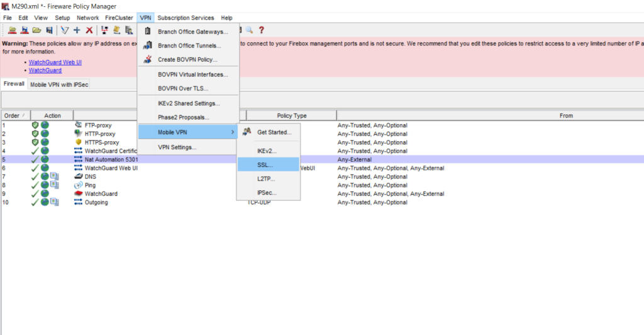Image resolution: width=644 pixels, height=335 pixels.
Task: Open the VPN Settings menu entry
Action: [x=188, y=147]
